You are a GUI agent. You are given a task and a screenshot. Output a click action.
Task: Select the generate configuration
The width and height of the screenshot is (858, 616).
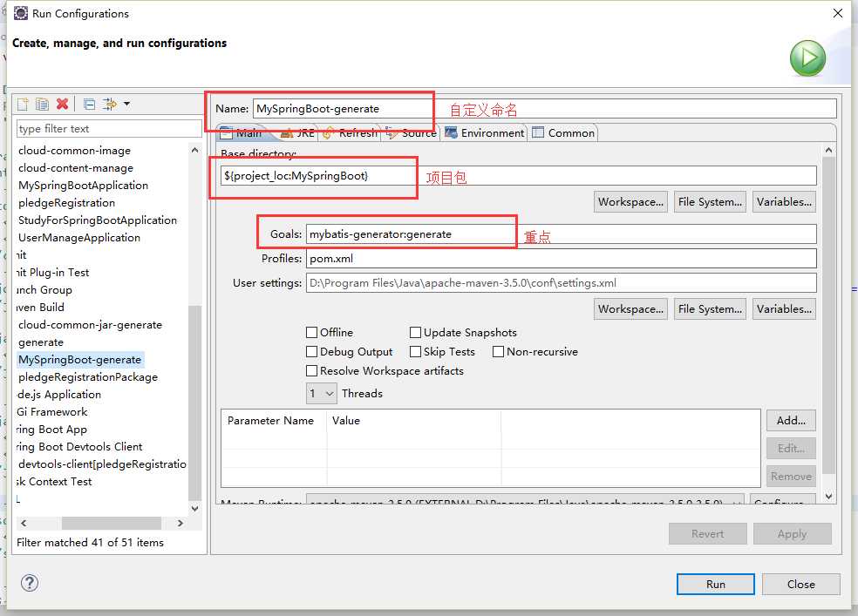(x=41, y=342)
